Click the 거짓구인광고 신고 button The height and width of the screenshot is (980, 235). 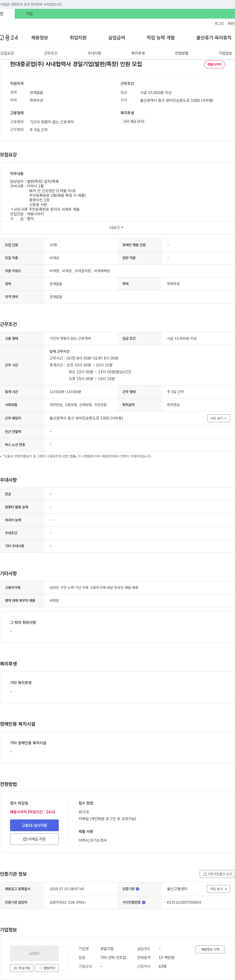point(217,874)
